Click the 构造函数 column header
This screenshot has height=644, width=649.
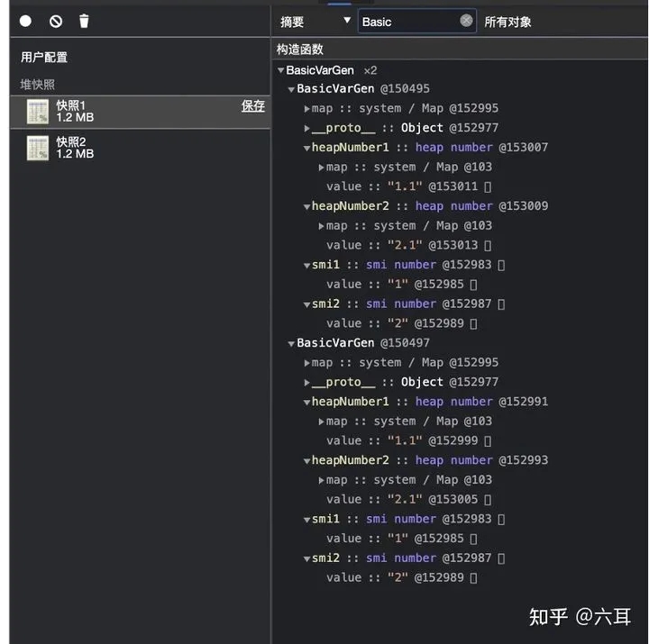coord(300,50)
